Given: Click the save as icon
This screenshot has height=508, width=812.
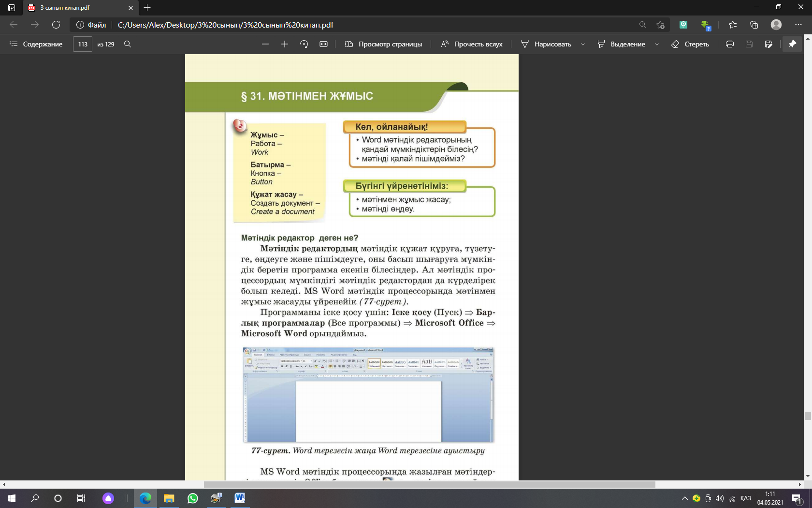Looking at the screenshot, I should point(768,44).
